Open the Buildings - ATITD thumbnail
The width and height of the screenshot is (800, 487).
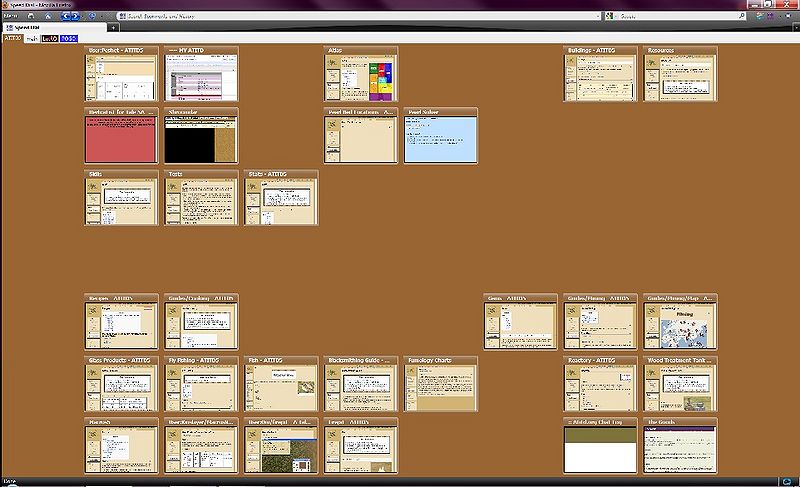click(x=600, y=74)
